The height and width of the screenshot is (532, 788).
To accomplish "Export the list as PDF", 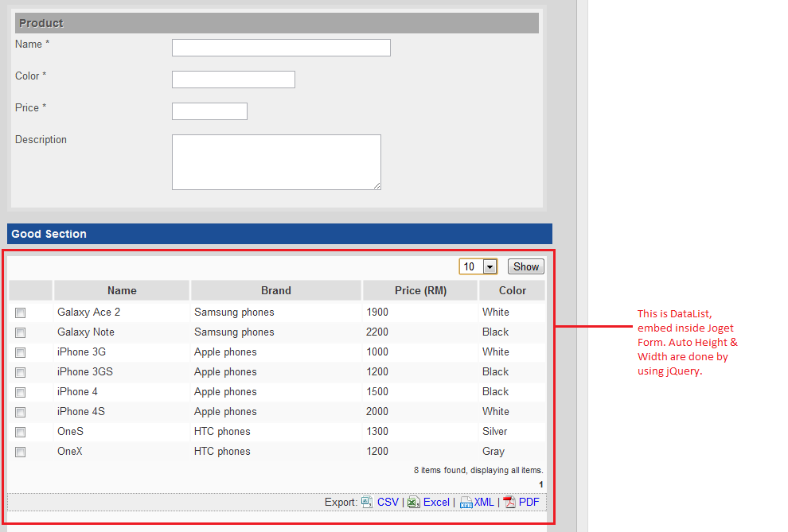I will click(x=529, y=502).
